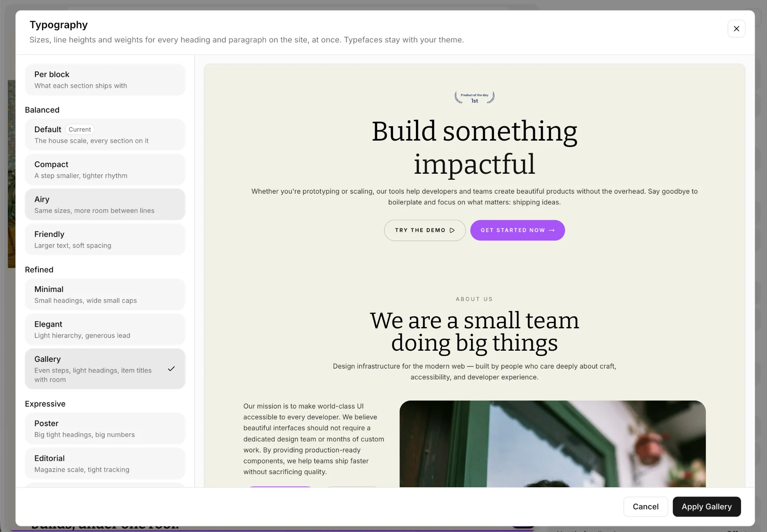Click the Product of the day badge

[475, 97]
